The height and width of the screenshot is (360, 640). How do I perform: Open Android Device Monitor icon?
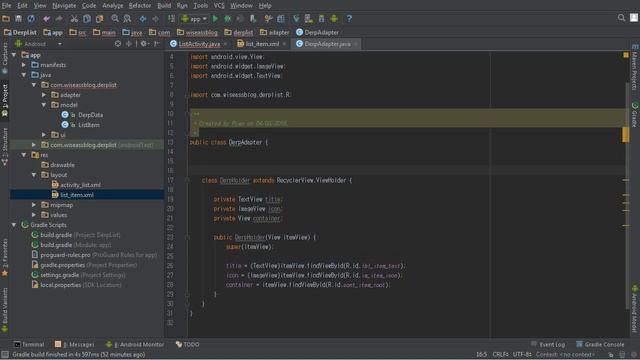pyautogui.click(x=334, y=19)
